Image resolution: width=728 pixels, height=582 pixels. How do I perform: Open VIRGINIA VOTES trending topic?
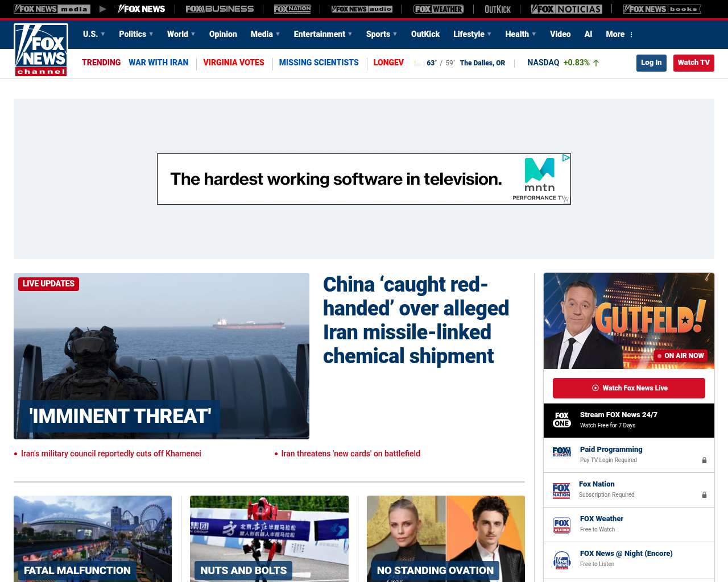(x=234, y=63)
